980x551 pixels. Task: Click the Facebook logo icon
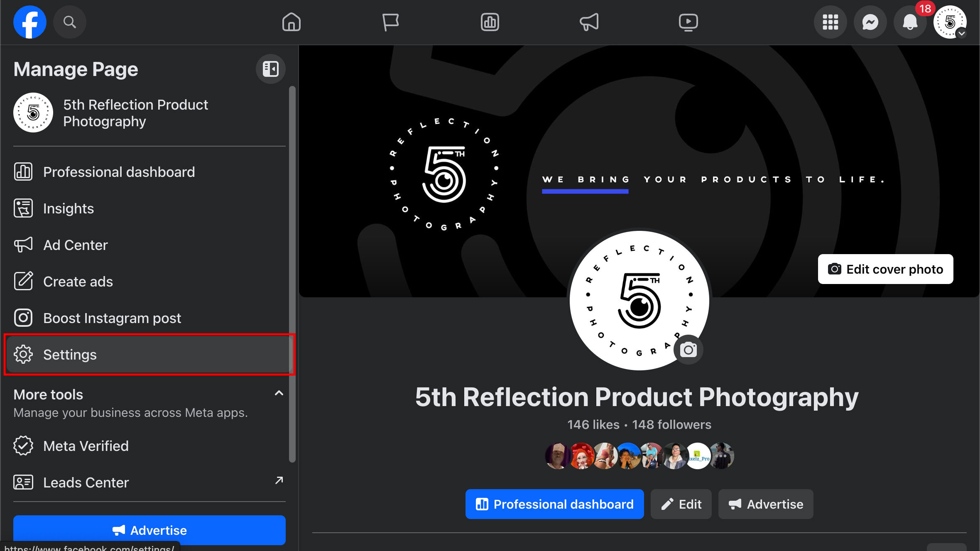pyautogui.click(x=29, y=22)
